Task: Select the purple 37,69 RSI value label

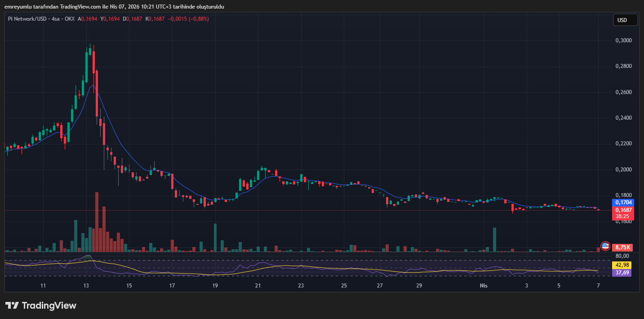Action: pos(623,272)
